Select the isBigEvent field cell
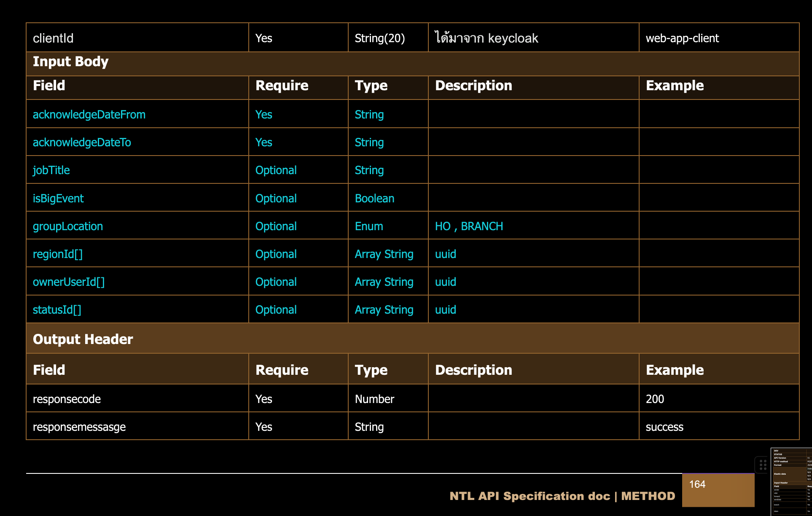The width and height of the screenshot is (812, 516). click(x=58, y=199)
